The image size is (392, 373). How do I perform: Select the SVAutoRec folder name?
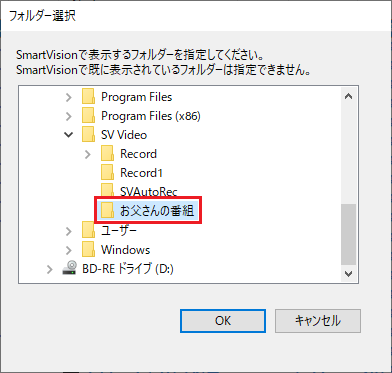click(149, 192)
